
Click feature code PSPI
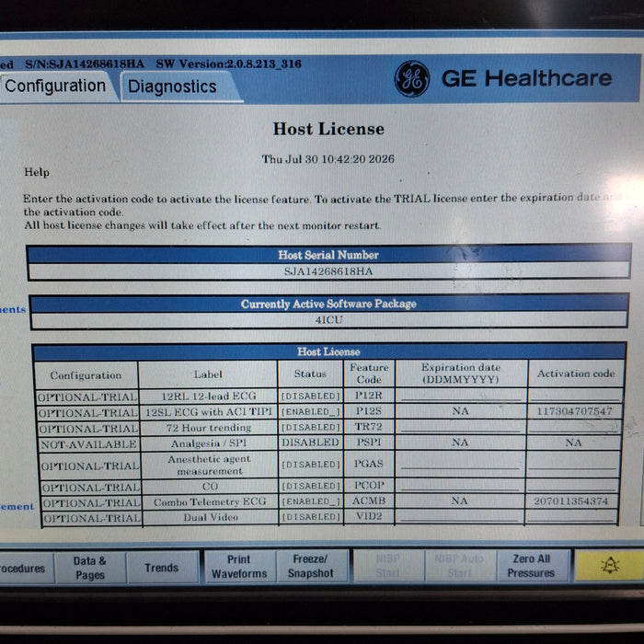368,442
